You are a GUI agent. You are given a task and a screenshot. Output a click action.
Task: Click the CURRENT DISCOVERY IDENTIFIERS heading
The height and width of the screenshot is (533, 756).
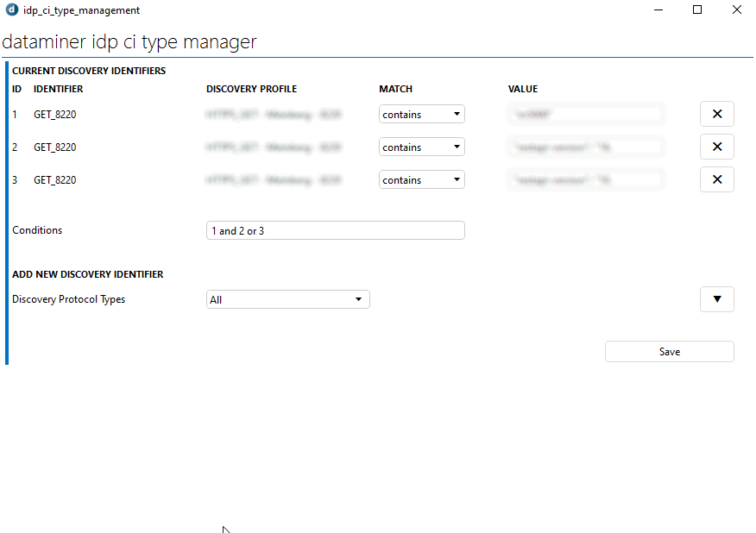89,71
